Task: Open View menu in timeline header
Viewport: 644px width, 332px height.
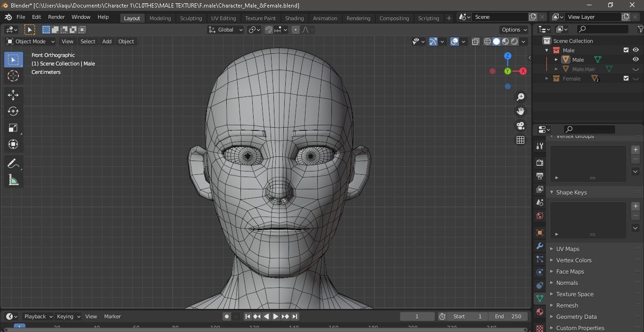Action: click(91, 316)
